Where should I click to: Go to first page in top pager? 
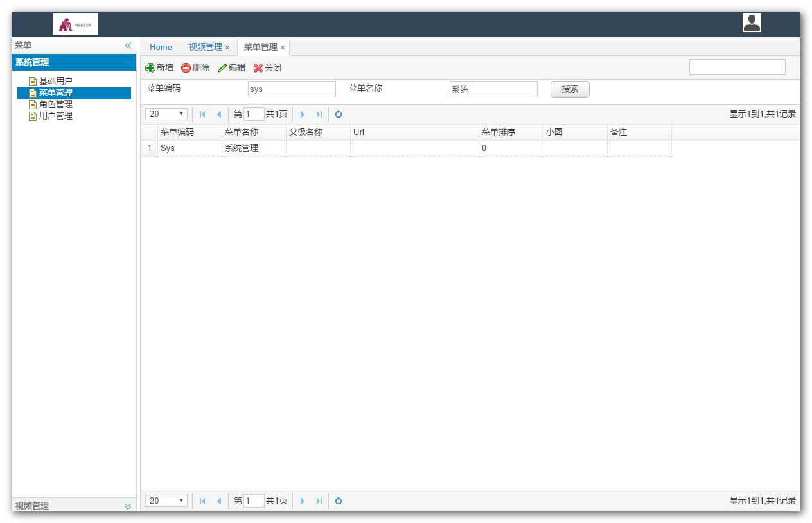(x=202, y=114)
